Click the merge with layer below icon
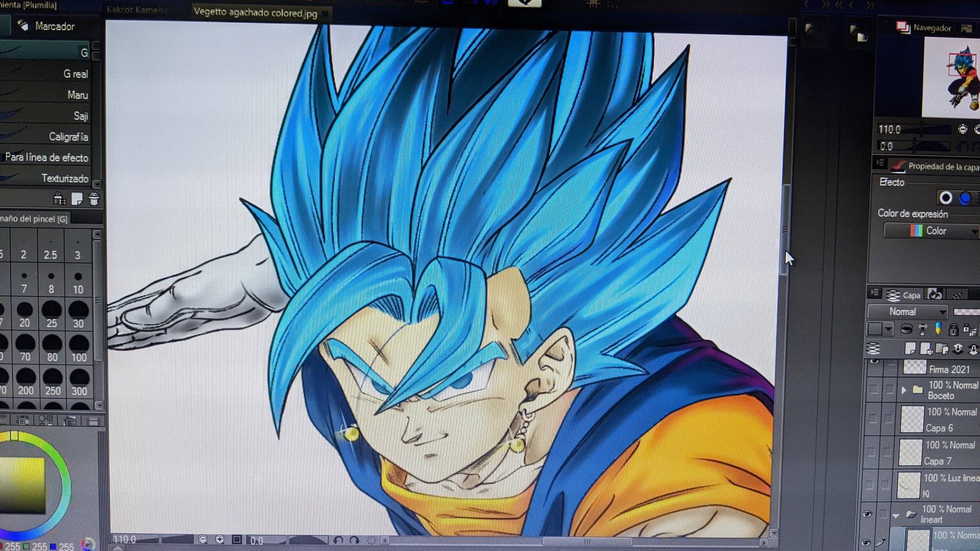This screenshot has width=980, height=551. pos(973,350)
